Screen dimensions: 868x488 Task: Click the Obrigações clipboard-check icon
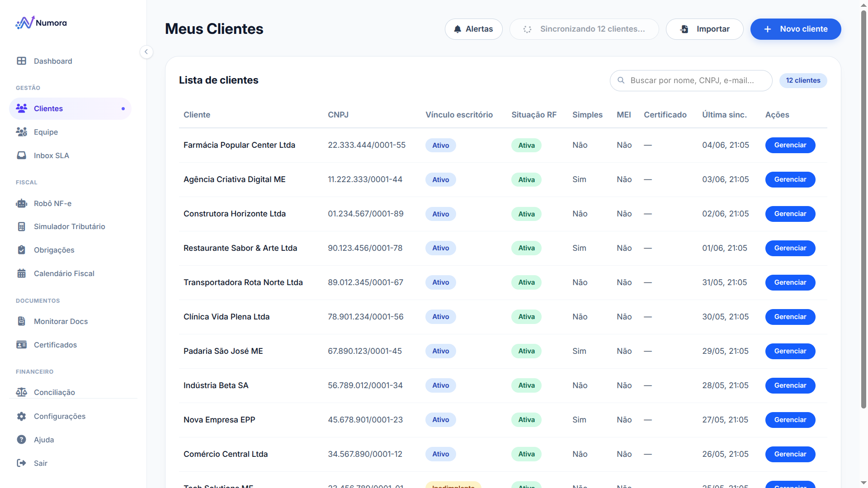(x=21, y=250)
